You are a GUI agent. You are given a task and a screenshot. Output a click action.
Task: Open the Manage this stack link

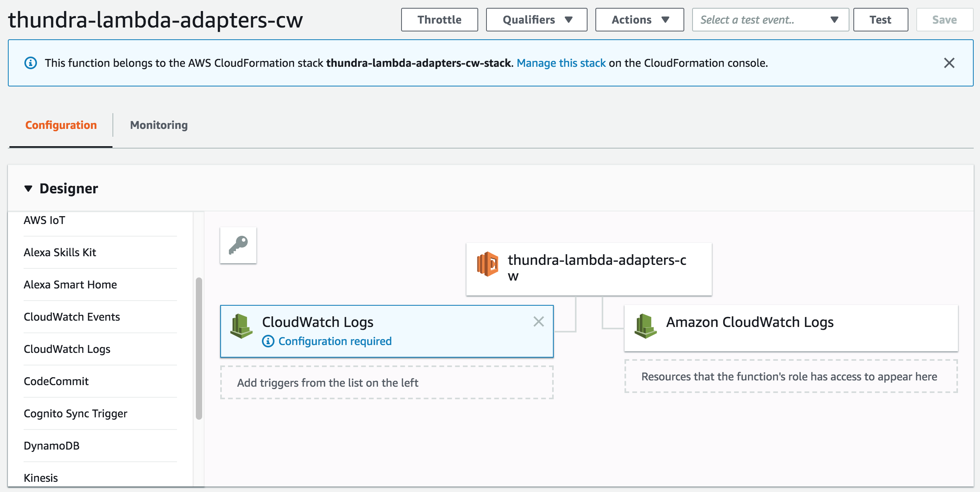click(x=561, y=63)
